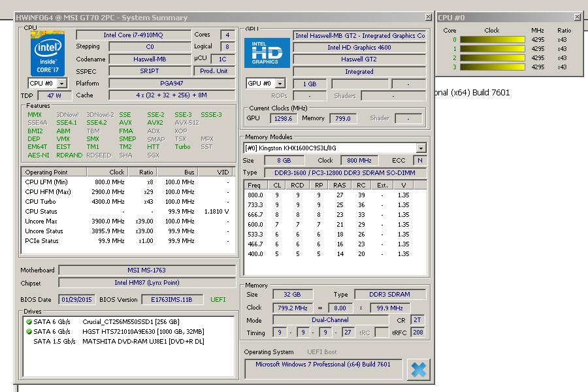Click the Turbo feature label

[183, 147]
